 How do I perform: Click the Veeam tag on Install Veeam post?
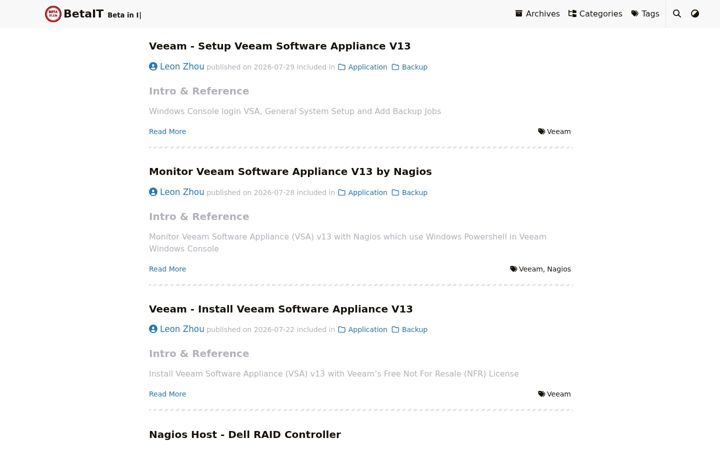[559, 394]
